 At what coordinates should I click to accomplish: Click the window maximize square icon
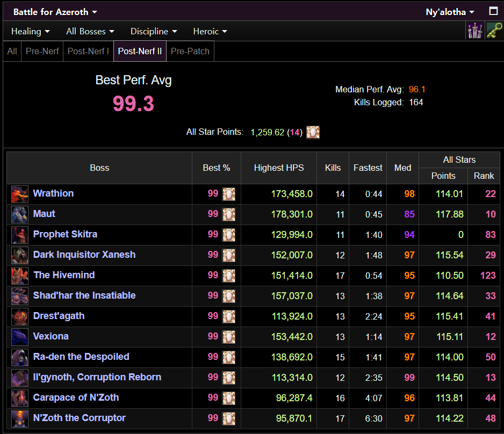click(x=493, y=11)
